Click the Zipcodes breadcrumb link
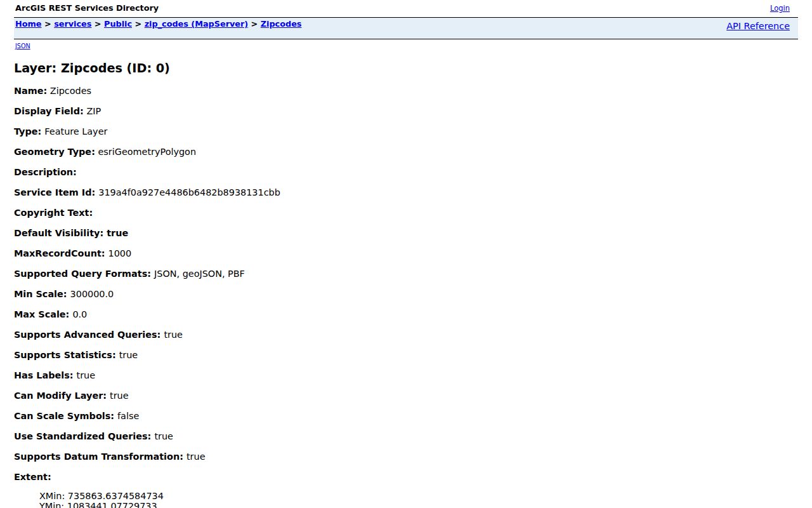812x508 pixels. (281, 24)
